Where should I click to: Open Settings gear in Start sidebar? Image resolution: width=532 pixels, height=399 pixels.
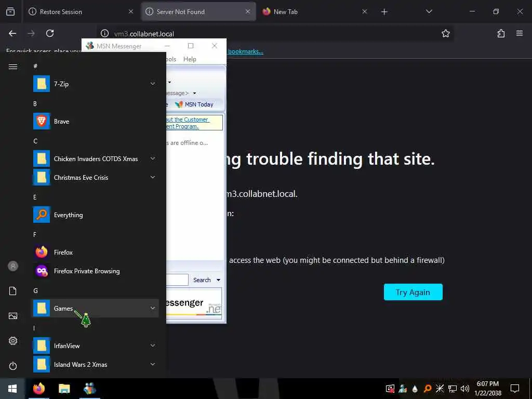tap(13, 341)
